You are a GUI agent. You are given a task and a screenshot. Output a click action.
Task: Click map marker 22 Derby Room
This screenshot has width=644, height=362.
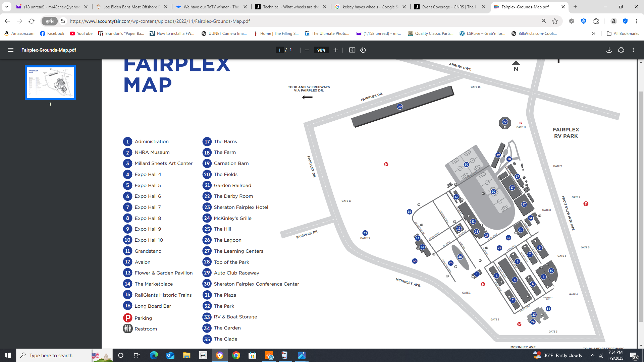(505, 122)
